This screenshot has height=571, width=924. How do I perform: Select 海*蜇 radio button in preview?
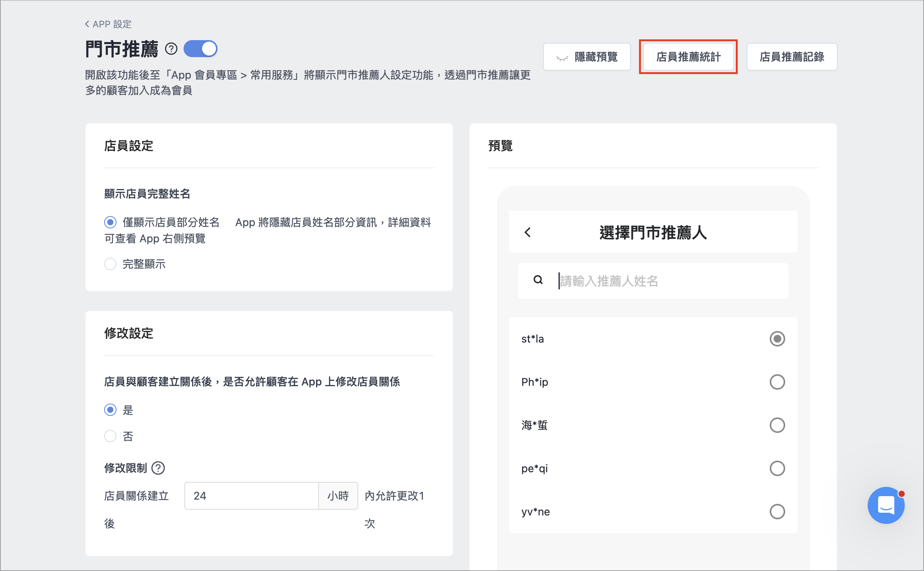777,425
